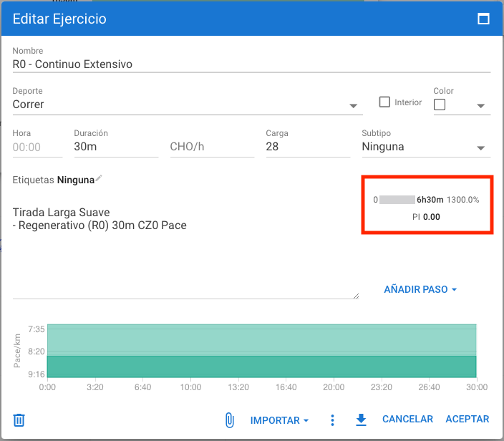The image size is (504, 441).
Task: Click the Nombre input field
Action: (x=251, y=64)
